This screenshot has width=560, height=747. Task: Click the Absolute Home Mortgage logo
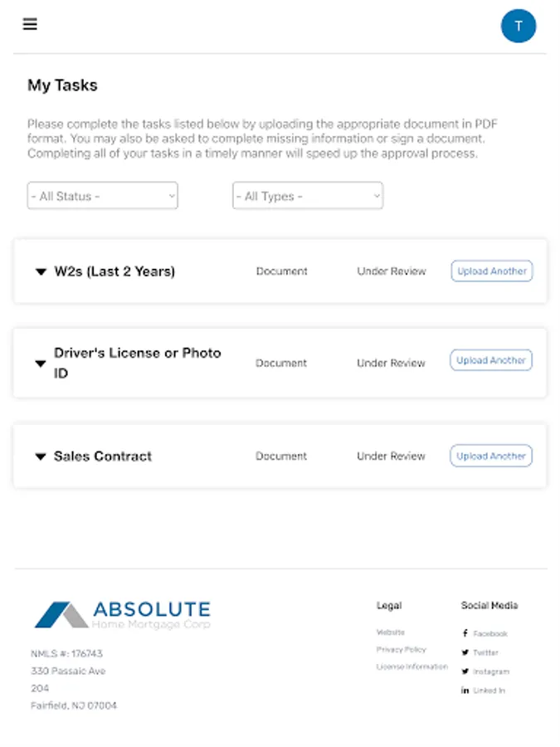pyautogui.click(x=122, y=612)
